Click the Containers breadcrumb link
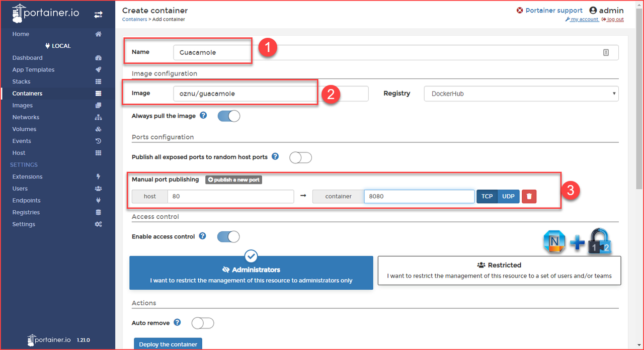644x350 pixels. [x=135, y=20]
